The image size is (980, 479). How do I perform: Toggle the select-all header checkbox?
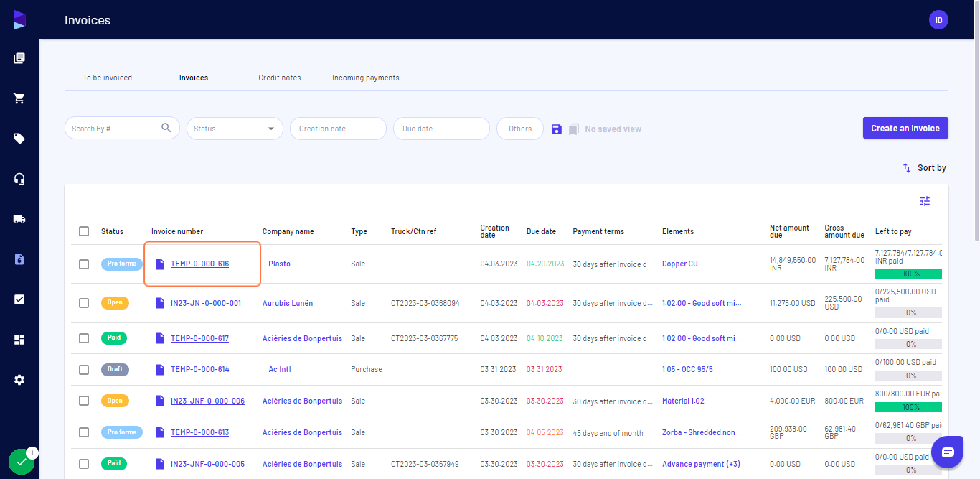tap(84, 231)
